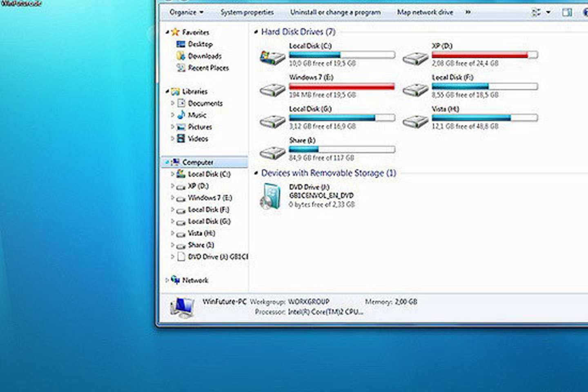Open the Documents library icon
Screen dimensions: 588x392
(x=181, y=103)
